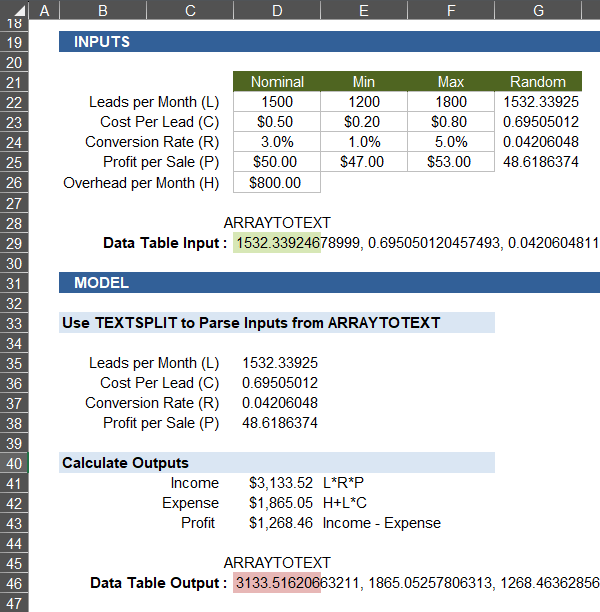This screenshot has width=600, height=612.
Task: Click the 'Calculate Outputs' heading
Action: 125,463
